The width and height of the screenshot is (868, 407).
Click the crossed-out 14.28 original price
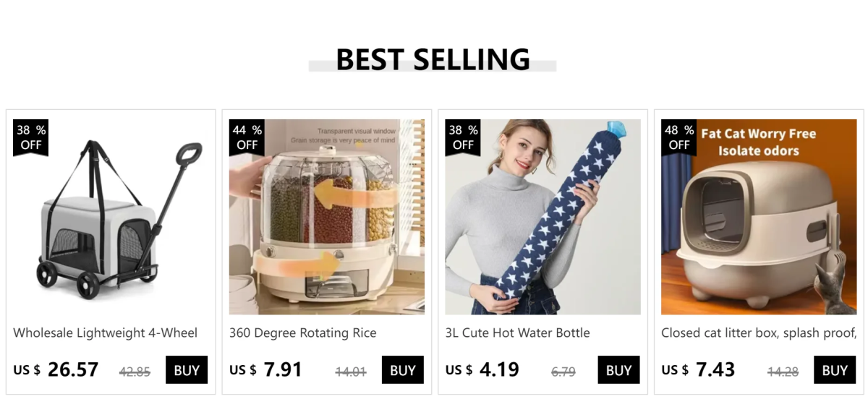click(x=783, y=372)
